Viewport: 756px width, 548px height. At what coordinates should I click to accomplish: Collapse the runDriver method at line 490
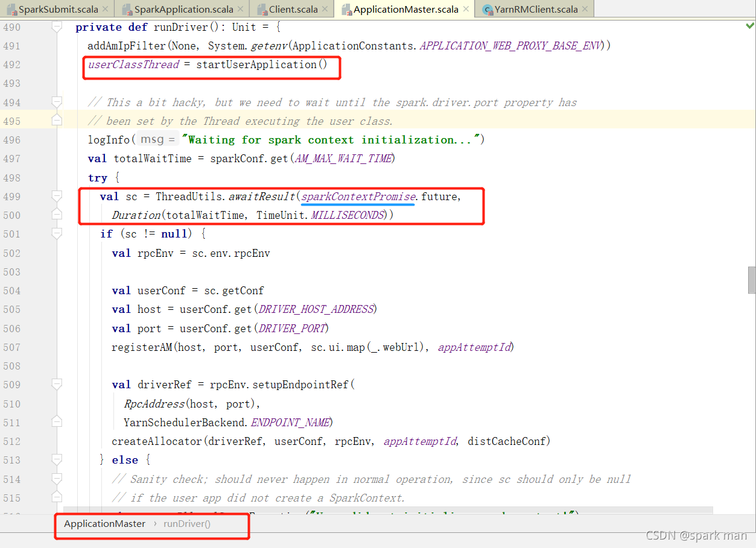[57, 27]
